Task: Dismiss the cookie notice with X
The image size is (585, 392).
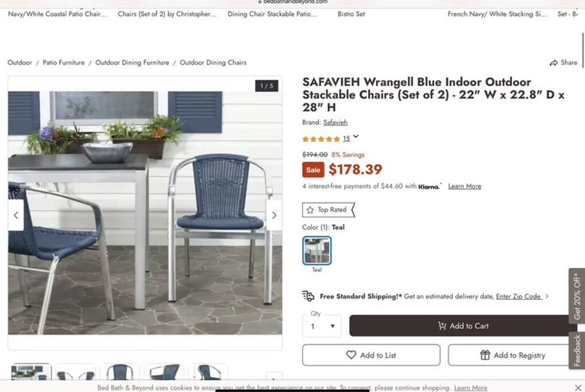Action: point(578,387)
